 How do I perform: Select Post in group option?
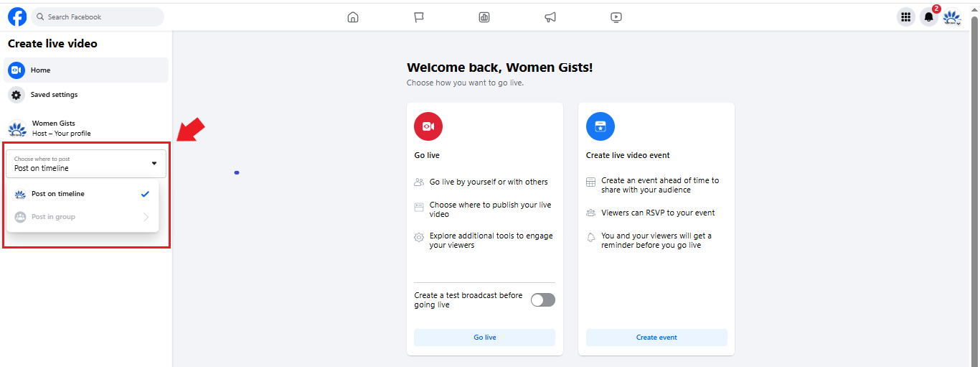pos(83,217)
